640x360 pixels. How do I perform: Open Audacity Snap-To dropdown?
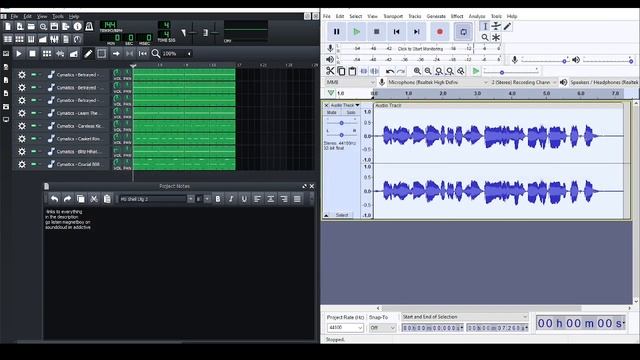tap(382, 328)
